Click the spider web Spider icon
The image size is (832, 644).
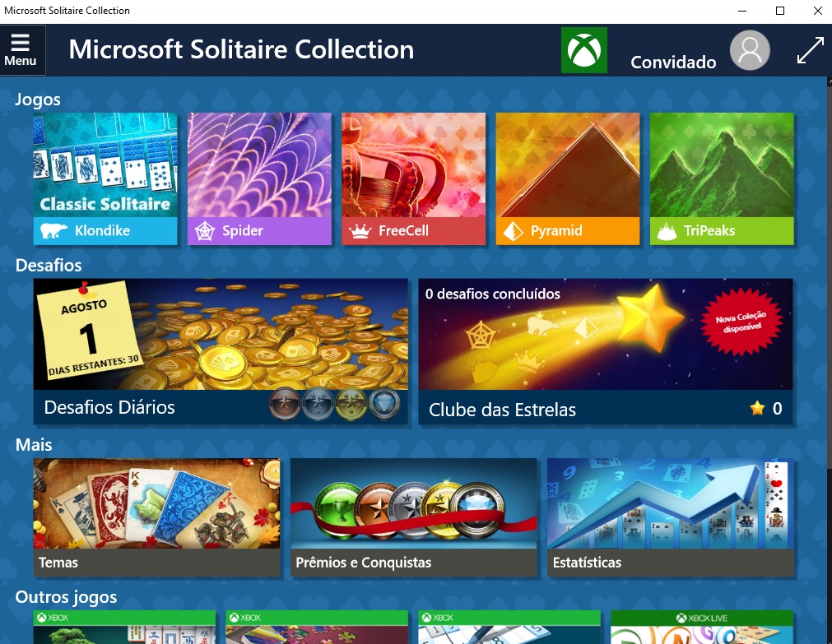click(205, 231)
